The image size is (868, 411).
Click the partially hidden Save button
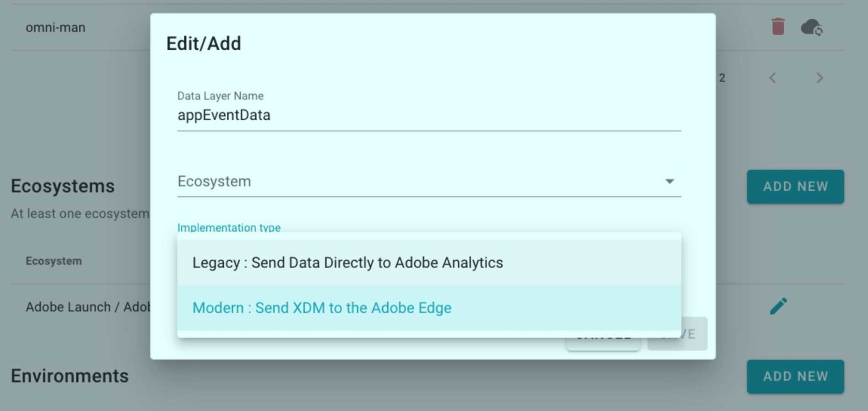678,341
